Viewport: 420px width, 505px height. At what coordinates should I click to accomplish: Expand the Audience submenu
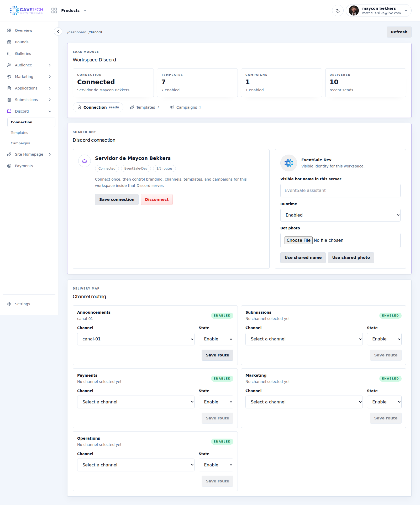pyautogui.click(x=50, y=65)
